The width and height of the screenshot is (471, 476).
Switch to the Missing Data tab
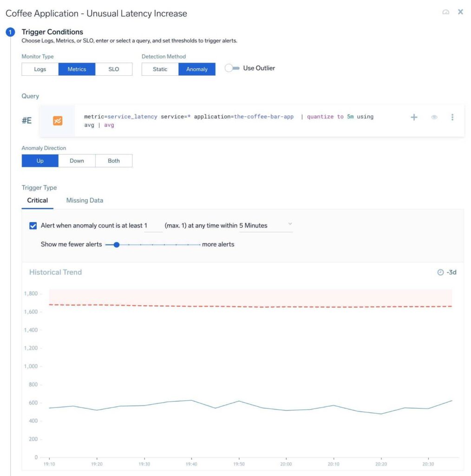pos(84,200)
